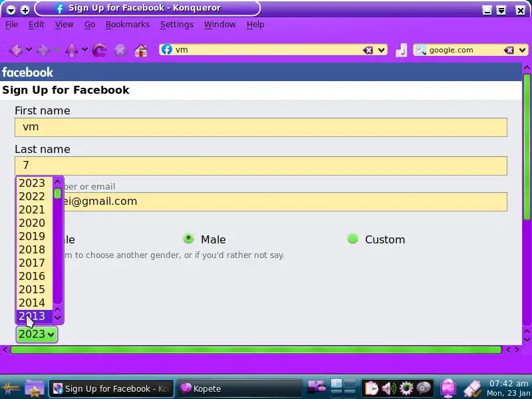Image resolution: width=532 pixels, height=399 pixels.
Task: Open the Up arrow dropdown
Action: pyautogui.click(x=84, y=50)
